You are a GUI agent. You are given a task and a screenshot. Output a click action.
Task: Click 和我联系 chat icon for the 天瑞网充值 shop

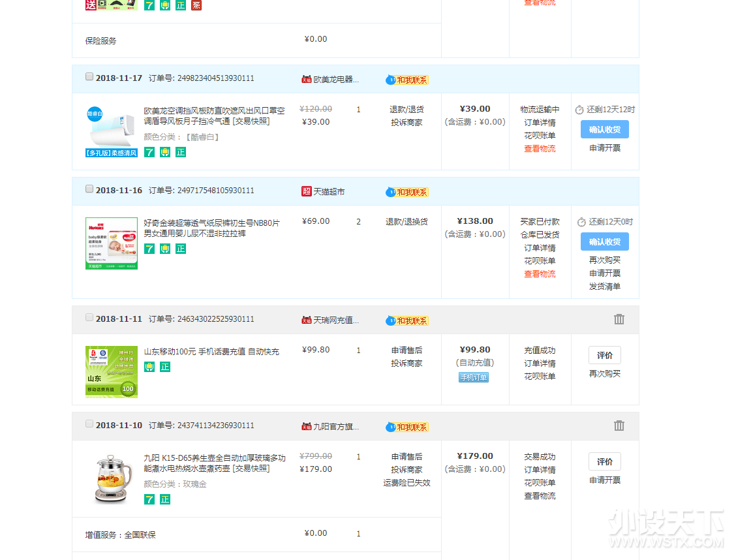pos(407,320)
